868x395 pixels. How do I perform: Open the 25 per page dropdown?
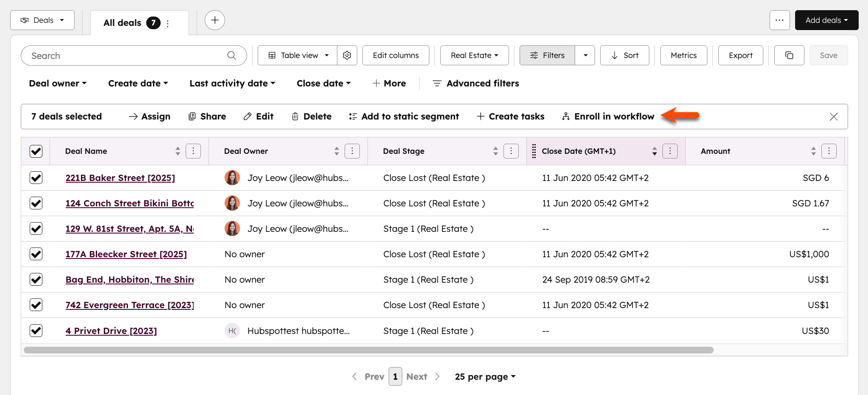pos(484,376)
